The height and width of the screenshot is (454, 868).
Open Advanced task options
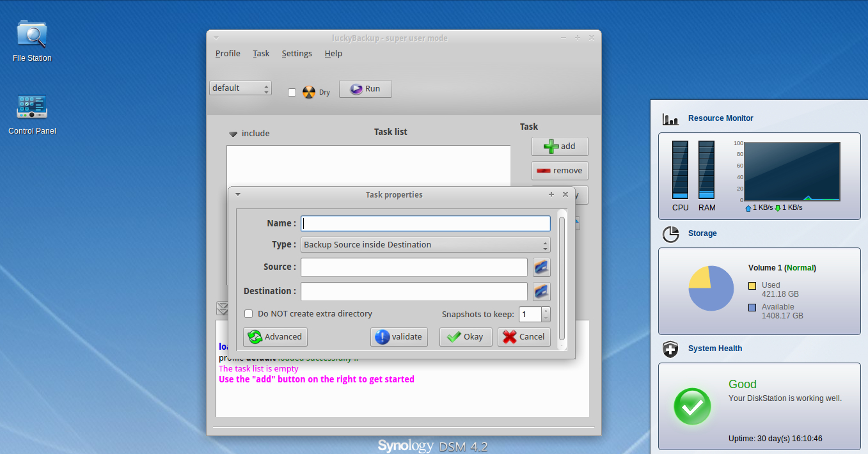pyautogui.click(x=275, y=337)
